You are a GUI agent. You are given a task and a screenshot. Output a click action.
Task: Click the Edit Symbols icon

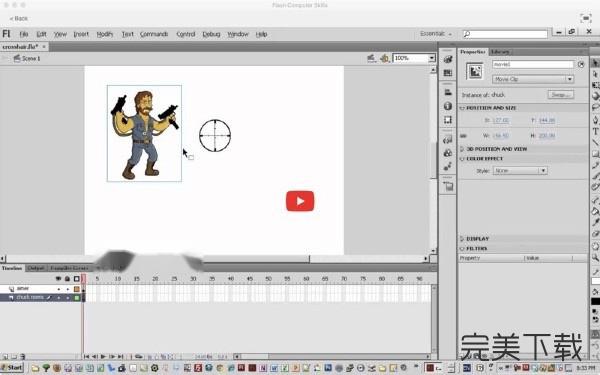point(384,58)
